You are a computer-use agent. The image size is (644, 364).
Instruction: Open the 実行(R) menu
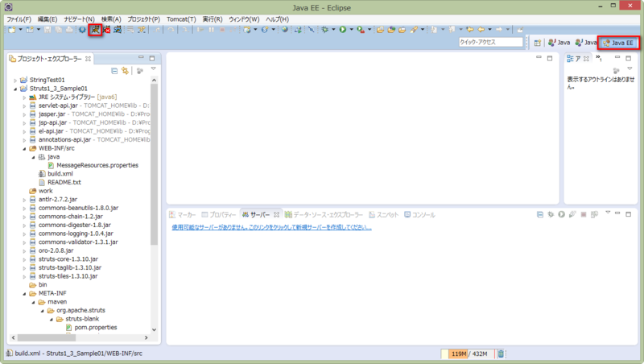click(x=213, y=19)
